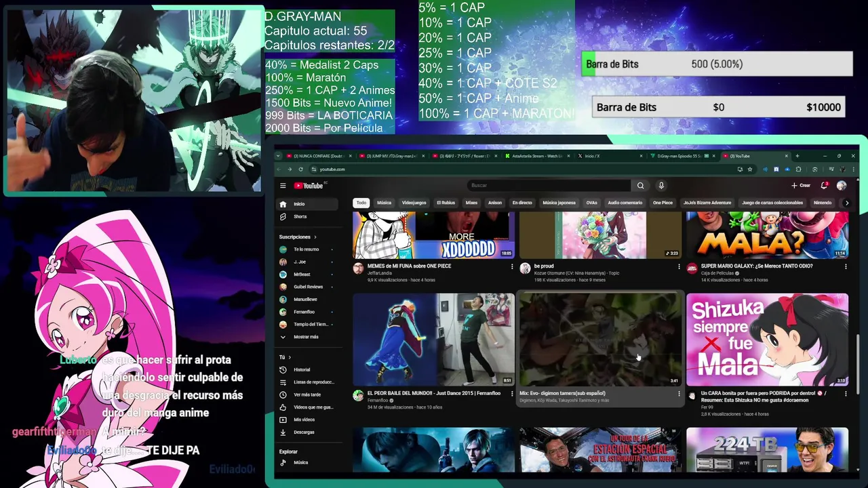Click the search magnifier button
868x488 pixels.
tap(640, 186)
